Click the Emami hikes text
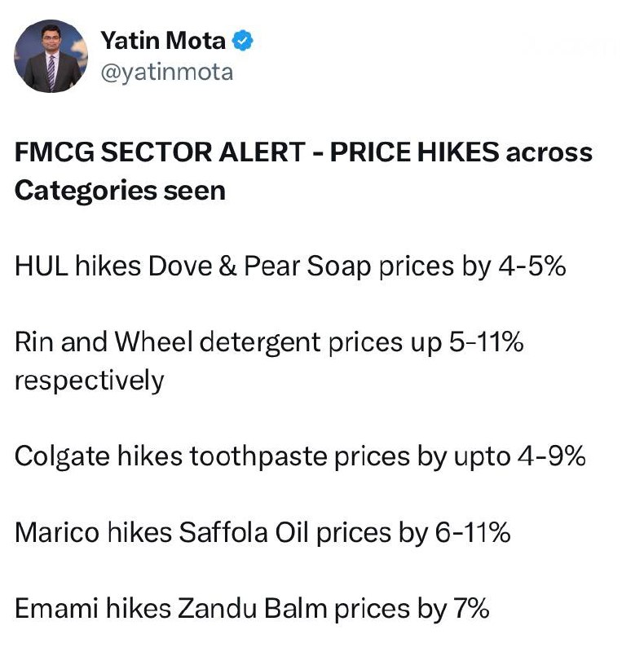Image resolution: width=644 pixels, height=652 pixels. click(93, 609)
